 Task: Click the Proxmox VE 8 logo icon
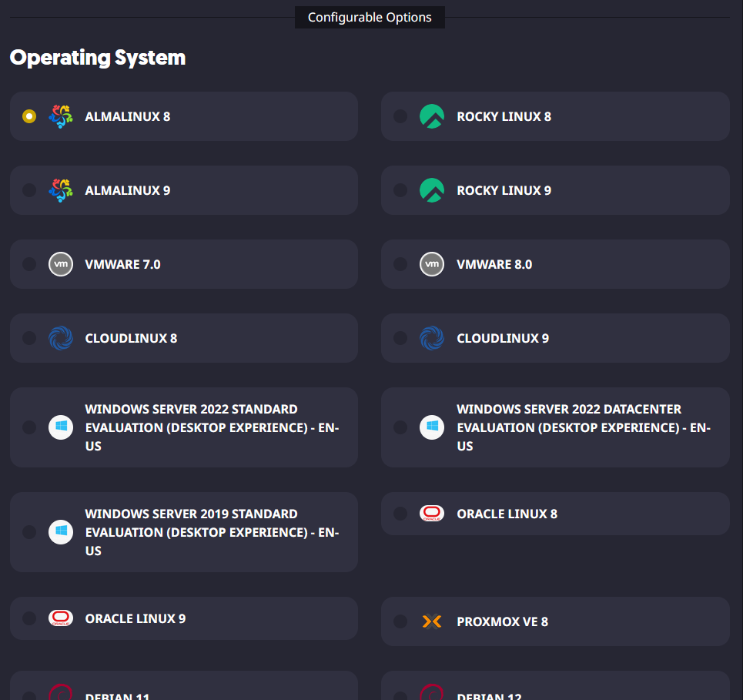click(x=432, y=621)
